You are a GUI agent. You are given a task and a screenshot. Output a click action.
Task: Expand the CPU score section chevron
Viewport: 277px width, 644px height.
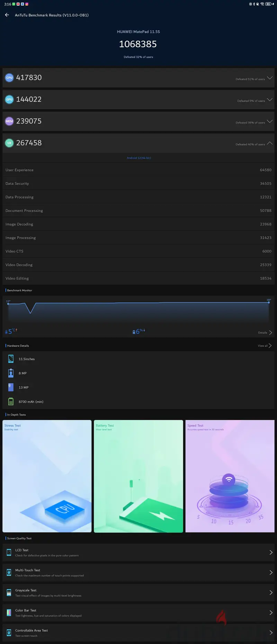270,78
